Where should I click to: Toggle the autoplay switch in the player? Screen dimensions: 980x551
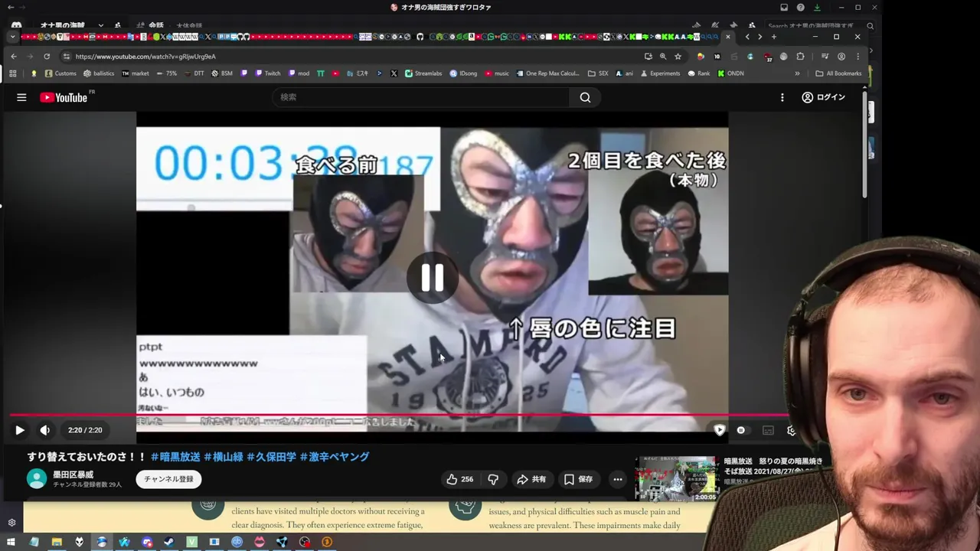(x=741, y=430)
